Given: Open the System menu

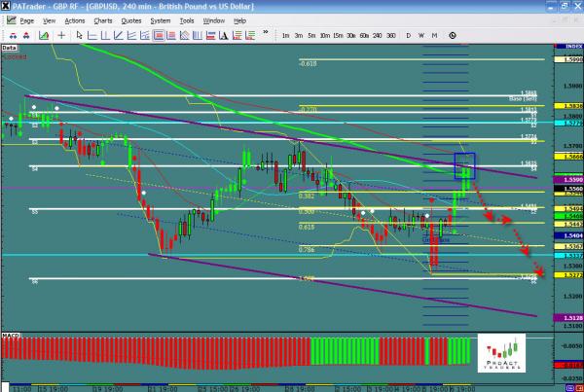Looking at the screenshot, I should [x=160, y=19].
